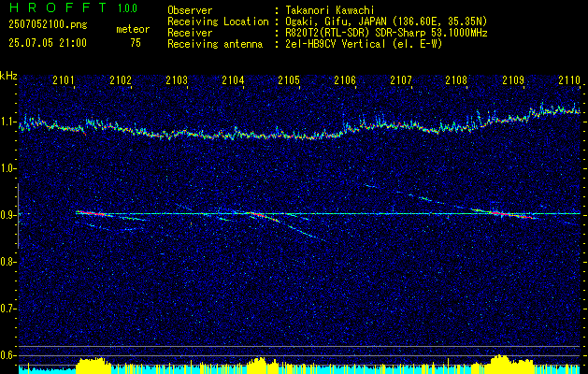Click the 2102 time marker
This screenshot has width=588, height=374.
point(121,79)
